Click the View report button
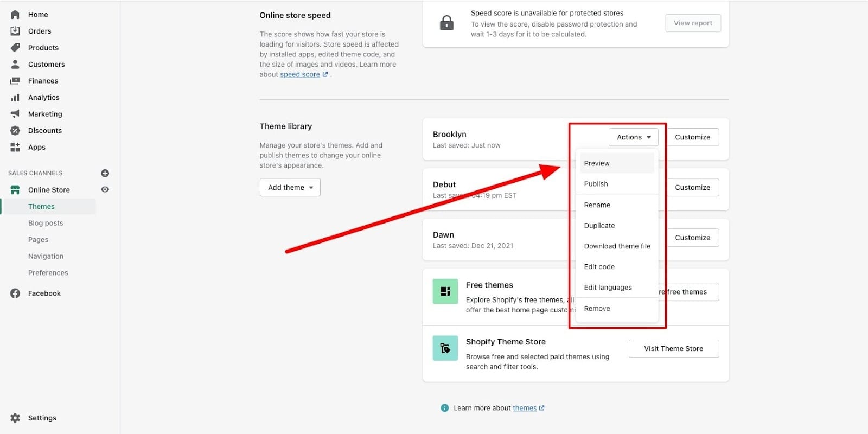868x434 pixels. coord(693,23)
